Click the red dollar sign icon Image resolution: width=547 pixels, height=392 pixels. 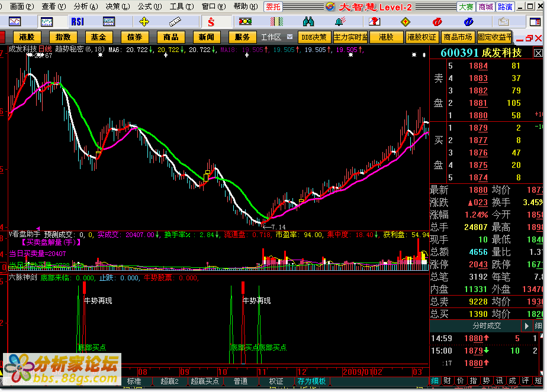coord(211,22)
